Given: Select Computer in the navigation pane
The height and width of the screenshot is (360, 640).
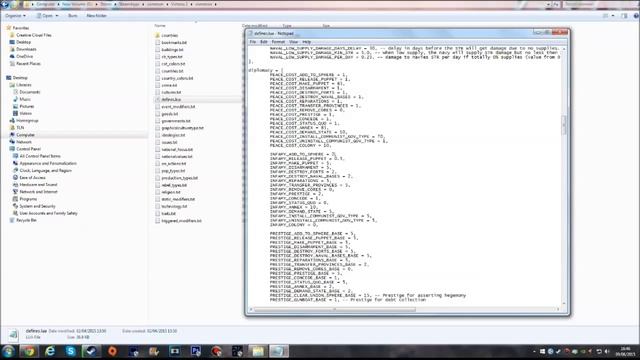Looking at the screenshot, I should click(25, 135).
